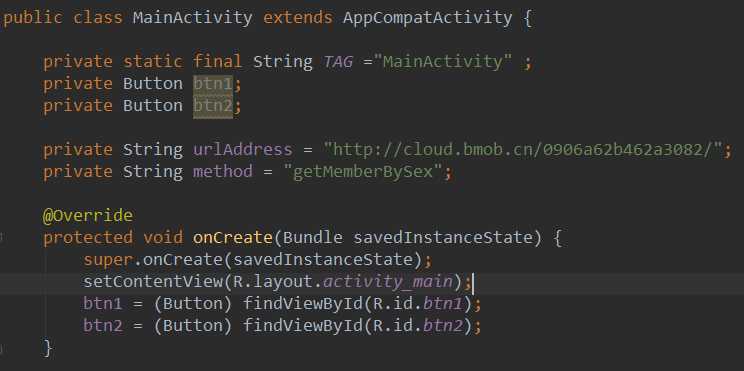Click the @Override annotation
Image resolution: width=744 pixels, height=371 pixels.
[88, 215]
